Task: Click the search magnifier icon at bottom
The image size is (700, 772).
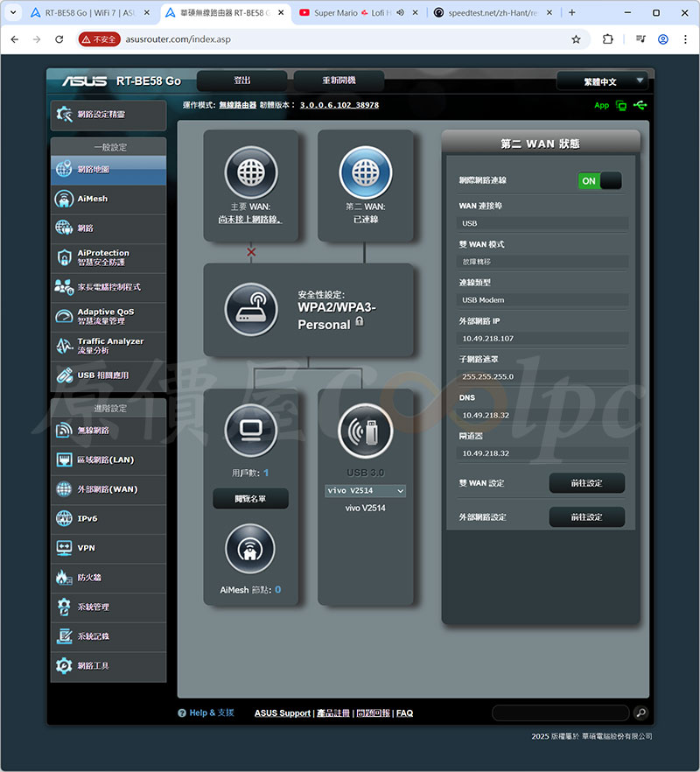Action: (640, 713)
